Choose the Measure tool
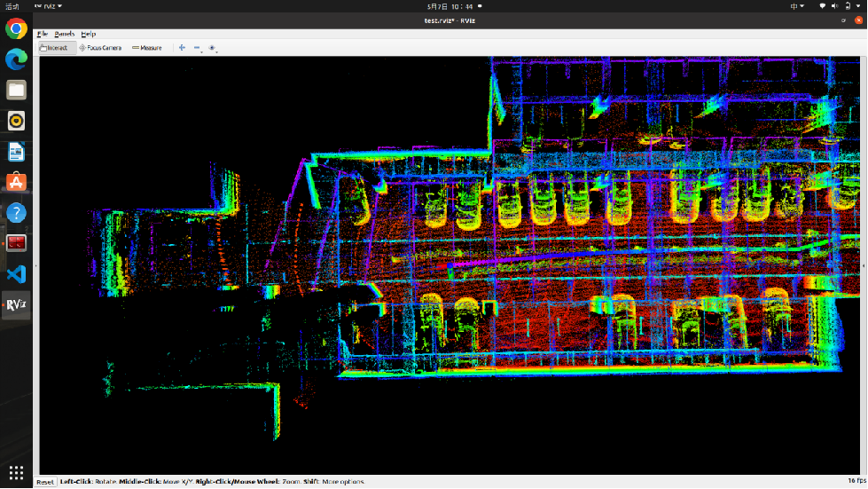This screenshot has height=489, width=868. tap(147, 48)
